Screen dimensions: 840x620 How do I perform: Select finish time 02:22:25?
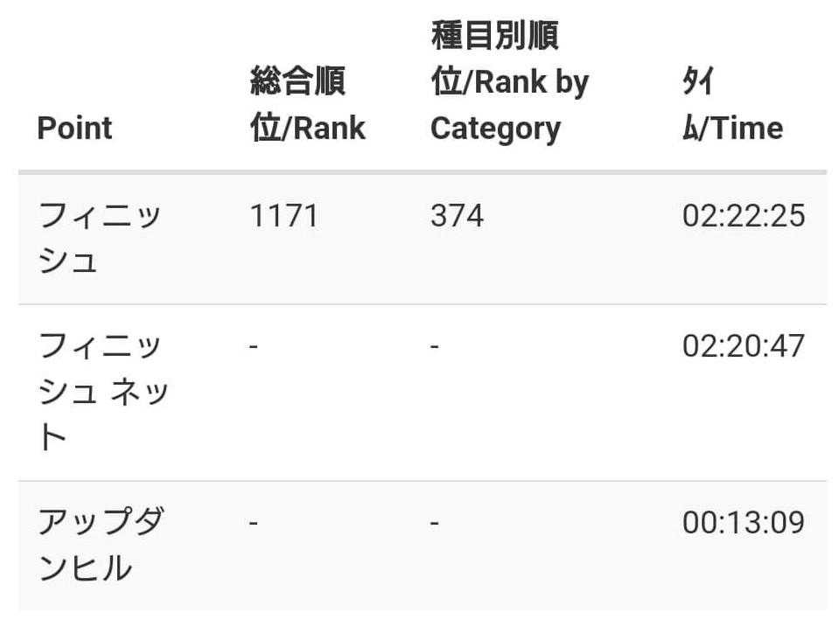click(743, 215)
